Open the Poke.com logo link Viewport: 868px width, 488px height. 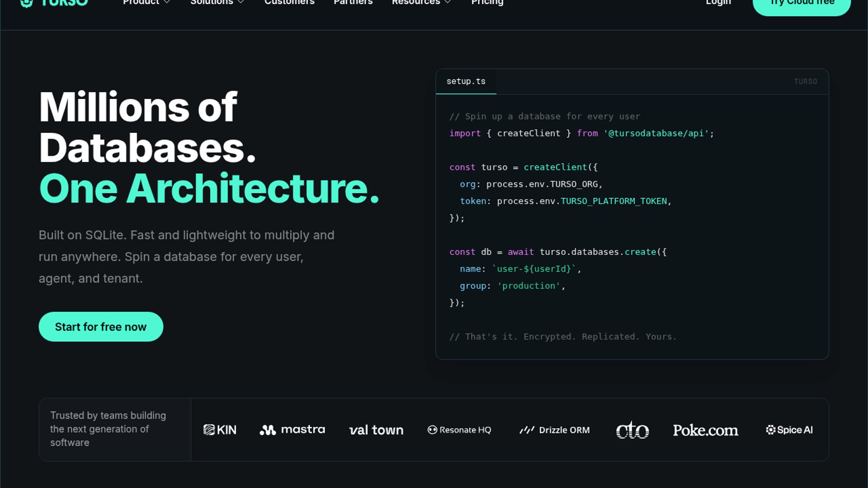[x=706, y=430]
